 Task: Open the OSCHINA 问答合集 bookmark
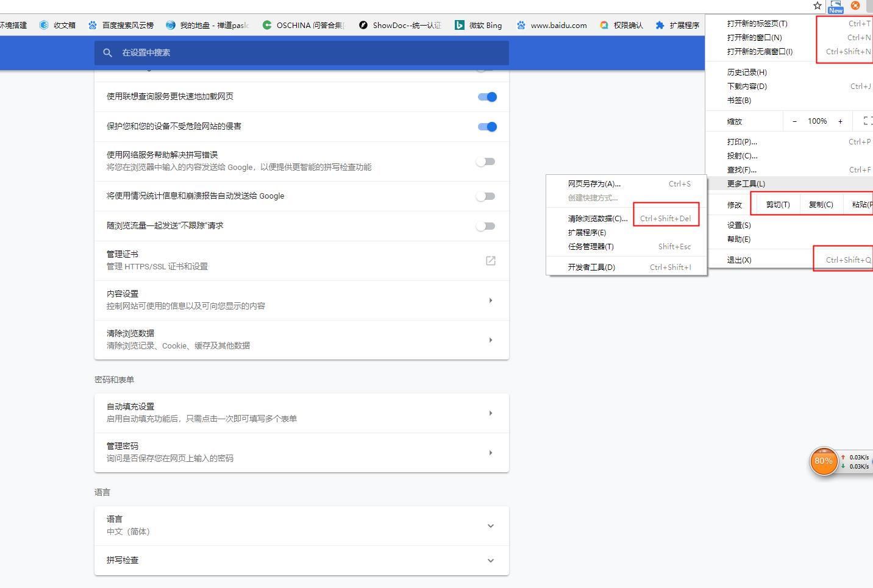[x=304, y=25]
